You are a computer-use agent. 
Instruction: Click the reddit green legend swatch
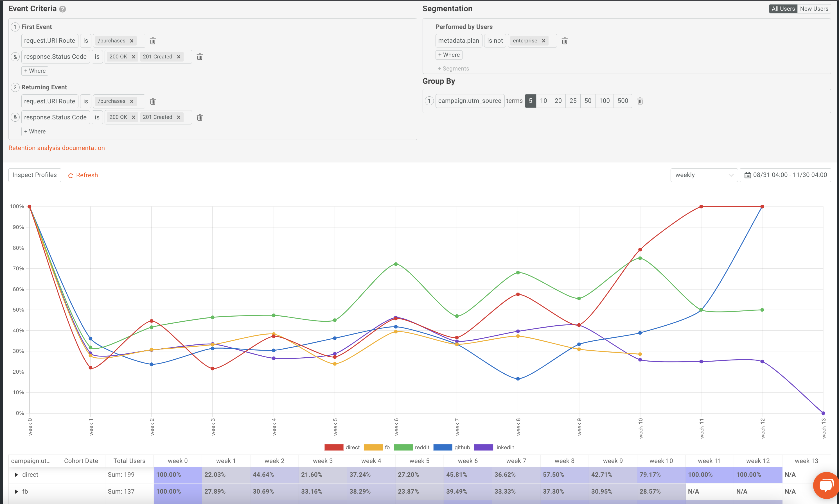[403, 447]
